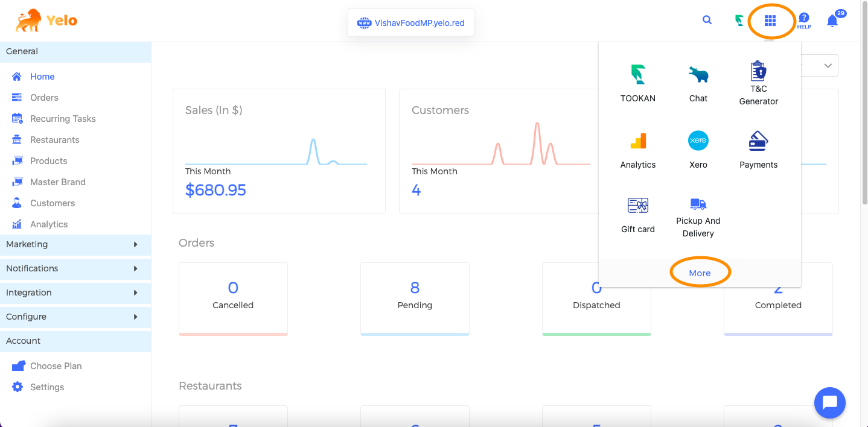Click the notifications bell icon
868x427 pixels.
coord(832,21)
